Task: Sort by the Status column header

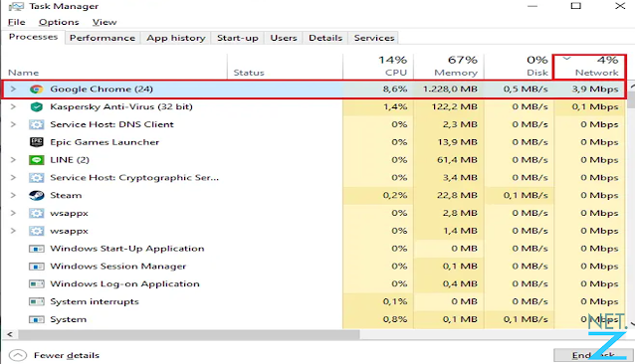Action: tap(249, 73)
